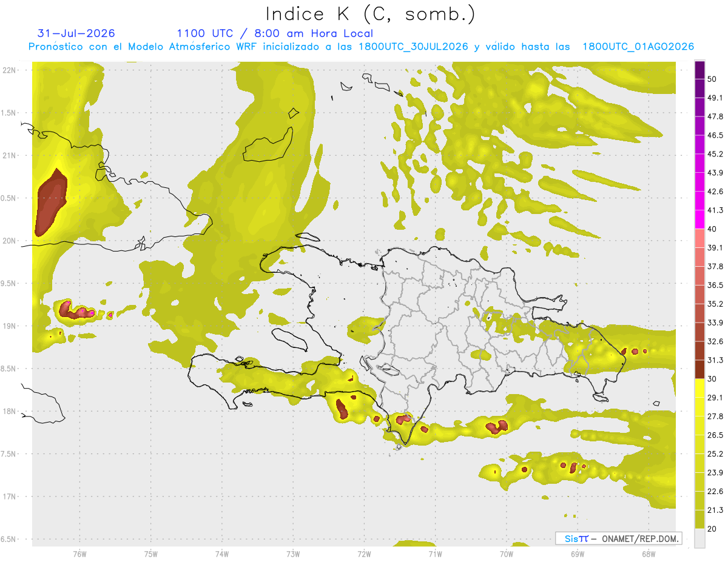Click the '32.6' colorbar value label
The image size is (728, 562).
[x=715, y=341]
